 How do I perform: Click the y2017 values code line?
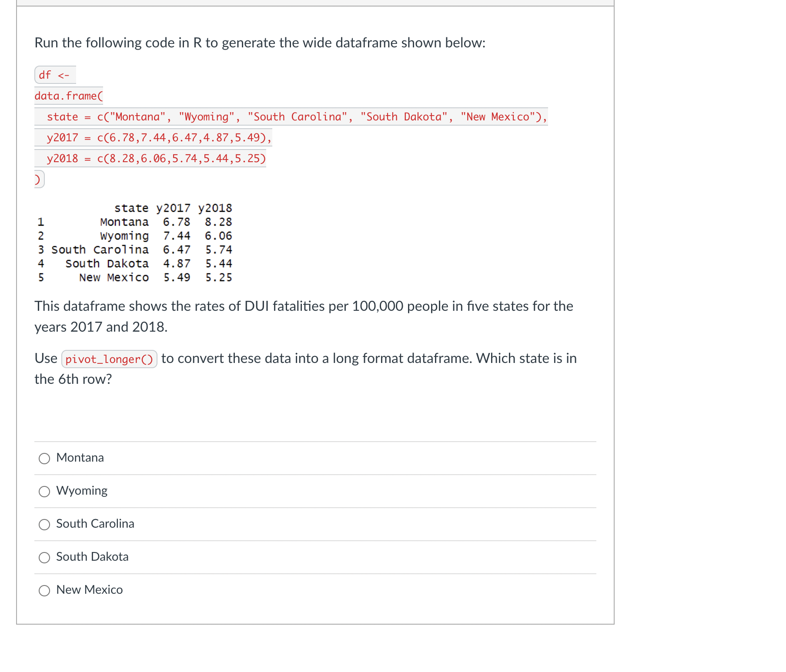click(153, 137)
